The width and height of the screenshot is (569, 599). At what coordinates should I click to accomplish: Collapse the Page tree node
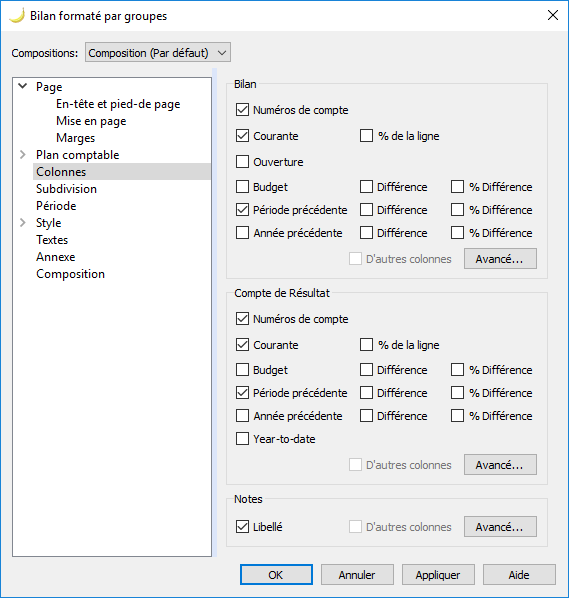(x=23, y=86)
